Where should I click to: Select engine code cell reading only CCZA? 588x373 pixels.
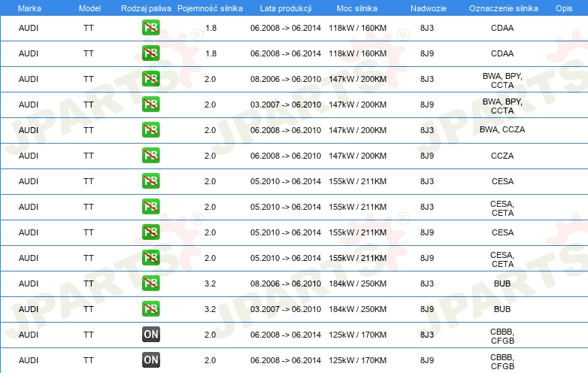502,156
